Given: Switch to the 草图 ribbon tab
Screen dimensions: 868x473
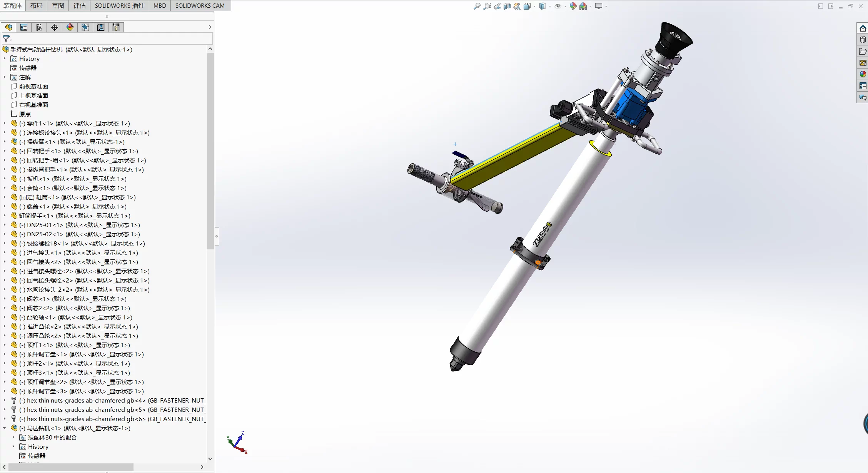Looking at the screenshot, I should (x=58, y=5).
